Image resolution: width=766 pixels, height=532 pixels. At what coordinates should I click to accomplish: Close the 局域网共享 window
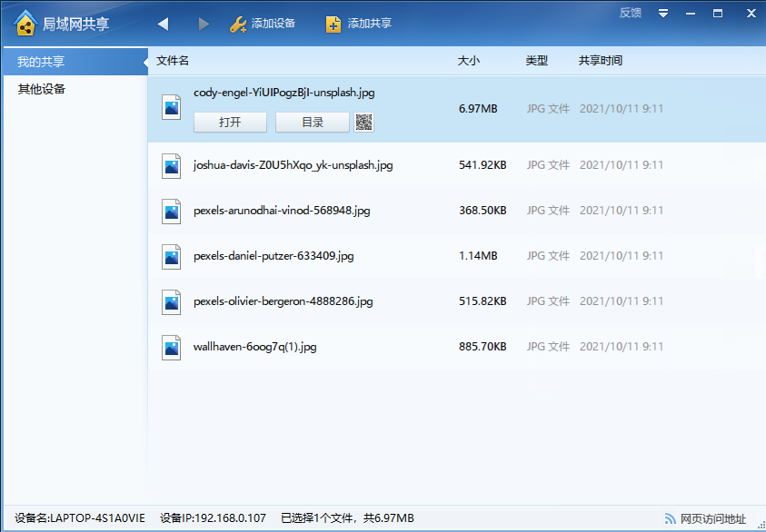(x=751, y=14)
